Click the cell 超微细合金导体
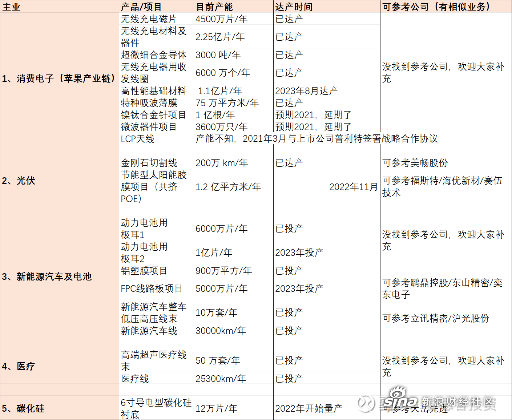 coord(156,54)
